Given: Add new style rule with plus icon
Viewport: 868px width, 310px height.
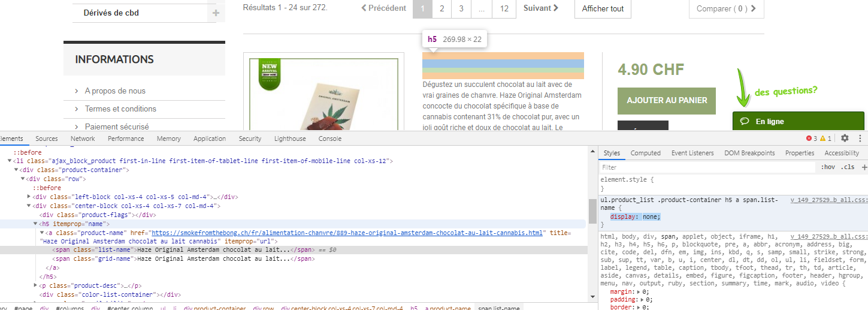Looking at the screenshot, I should [864, 167].
